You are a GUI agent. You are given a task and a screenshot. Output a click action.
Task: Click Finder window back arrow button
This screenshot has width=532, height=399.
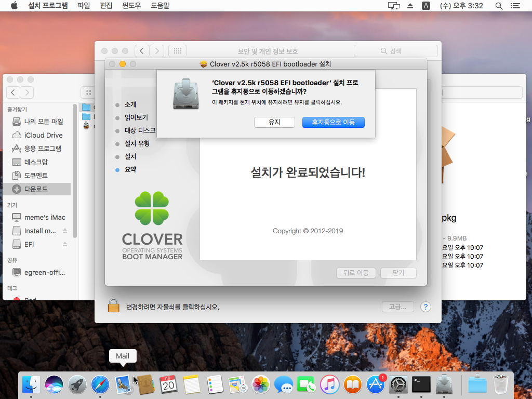point(13,92)
